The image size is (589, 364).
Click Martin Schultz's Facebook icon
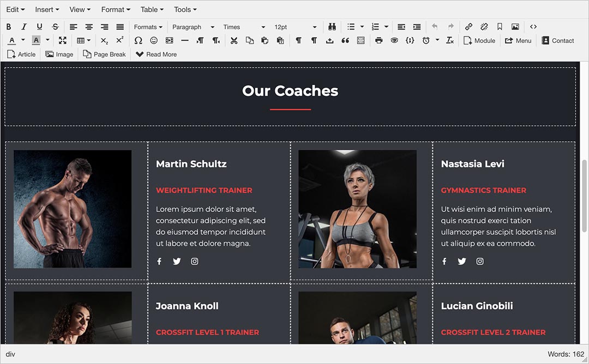click(159, 261)
